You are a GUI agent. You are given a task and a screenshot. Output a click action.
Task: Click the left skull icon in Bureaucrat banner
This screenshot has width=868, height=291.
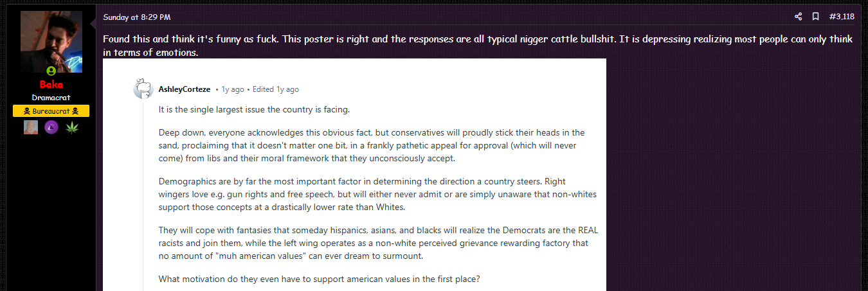[27, 111]
